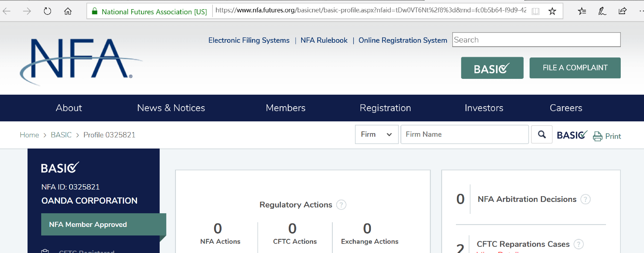The width and height of the screenshot is (644, 253).
Task: Open the NFA Rulebook link
Action: click(324, 40)
